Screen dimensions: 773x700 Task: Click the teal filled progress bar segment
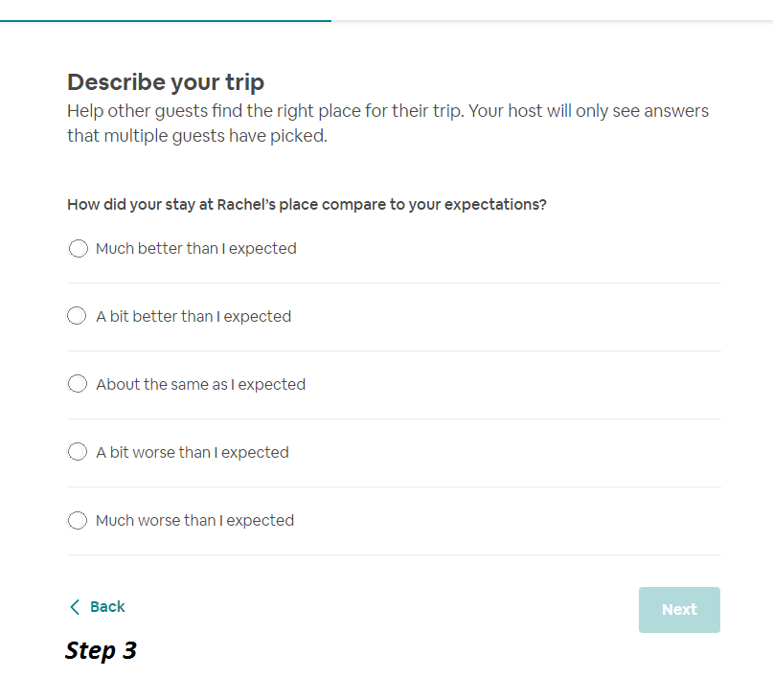[165, 20]
